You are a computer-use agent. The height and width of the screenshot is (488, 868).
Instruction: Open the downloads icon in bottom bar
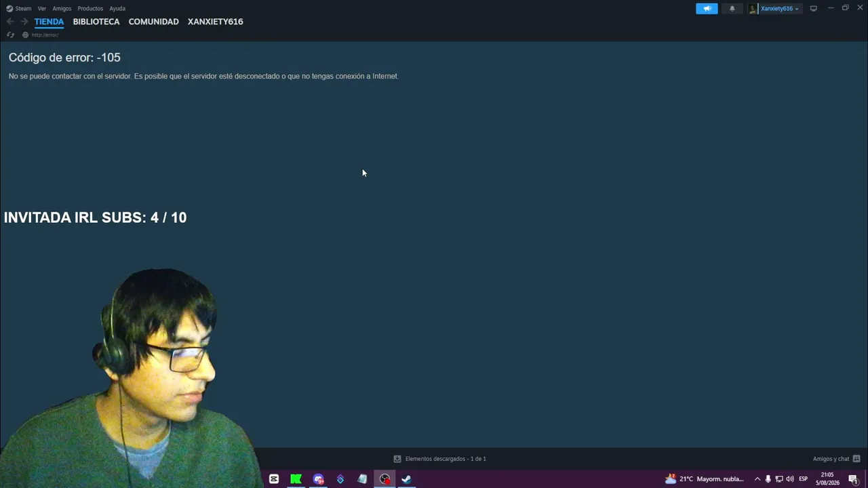click(x=397, y=459)
